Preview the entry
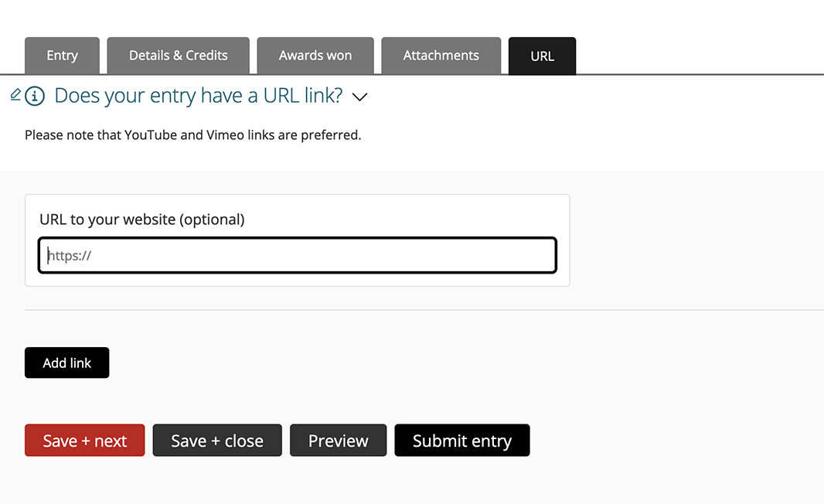824x504 pixels. 338,441
